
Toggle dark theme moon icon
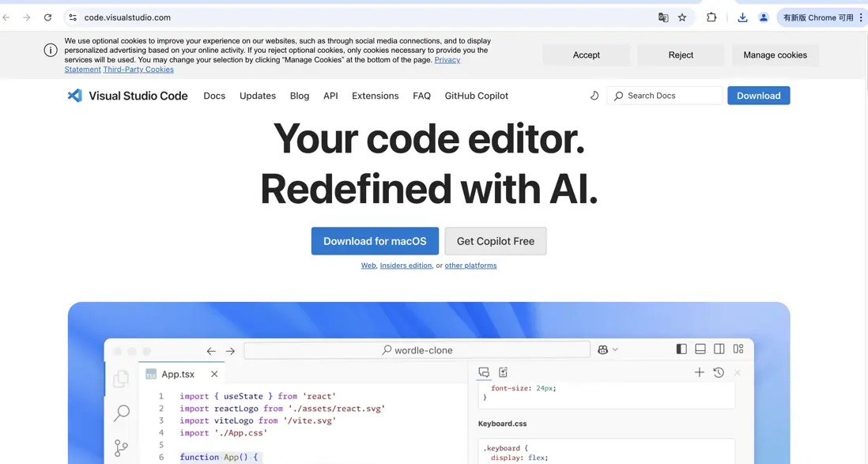(x=594, y=96)
